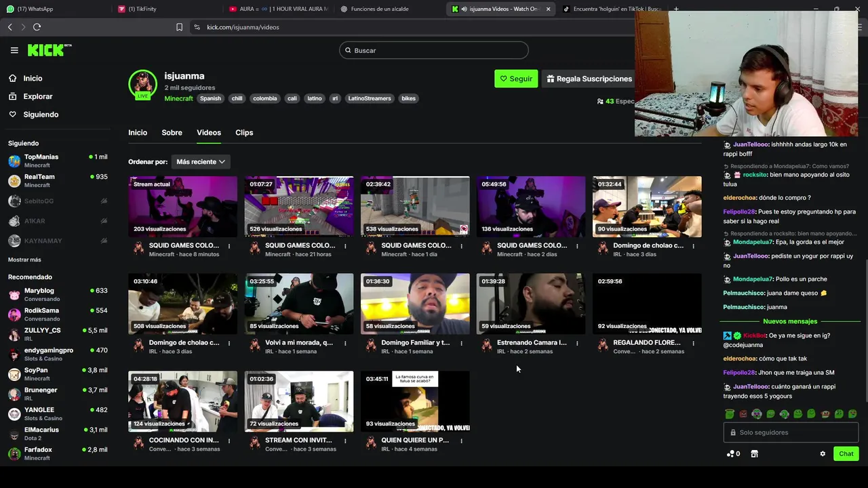
Task: Switch to the Inicio channel tab
Action: (x=138, y=133)
